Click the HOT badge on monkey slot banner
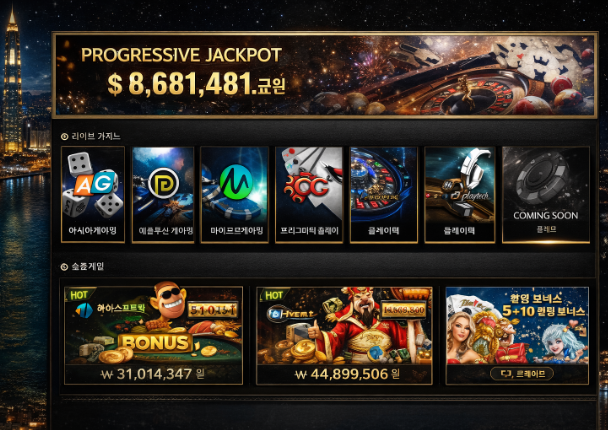 79,295
